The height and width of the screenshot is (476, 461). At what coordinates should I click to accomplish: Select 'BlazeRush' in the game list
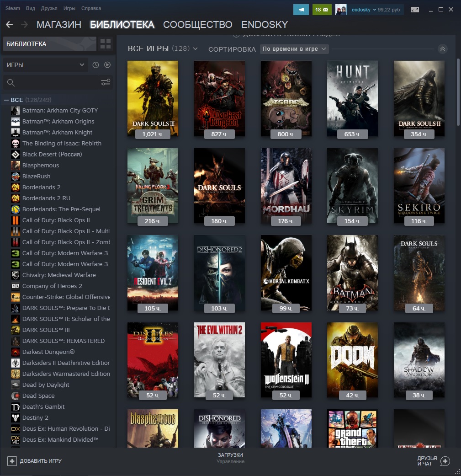click(x=37, y=176)
